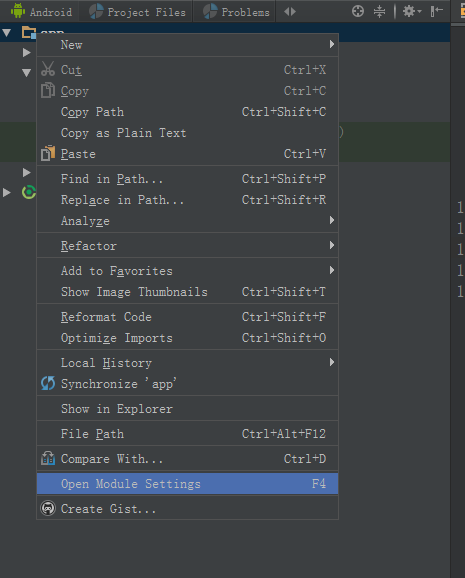Click the Paste clipboard icon
The image size is (465, 578).
click(48, 153)
